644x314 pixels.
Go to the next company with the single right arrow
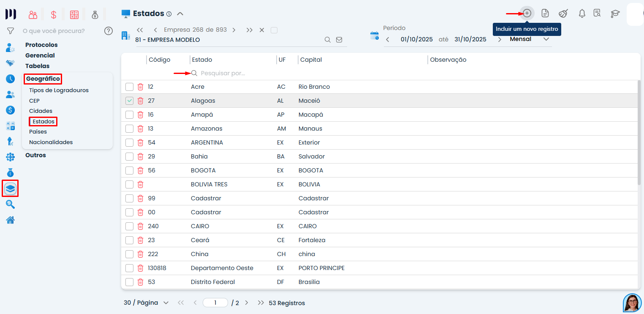pos(234,30)
